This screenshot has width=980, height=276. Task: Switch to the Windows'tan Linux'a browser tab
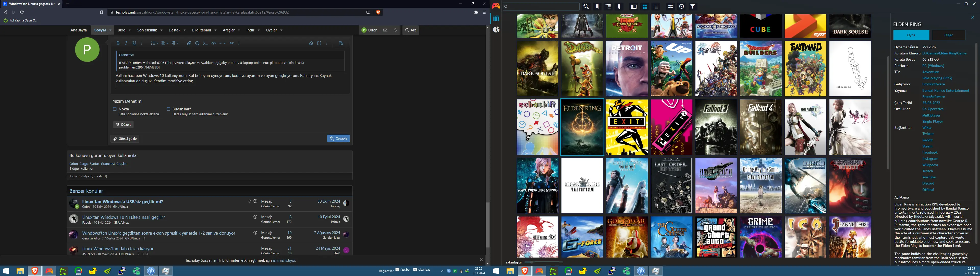coord(32,4)
